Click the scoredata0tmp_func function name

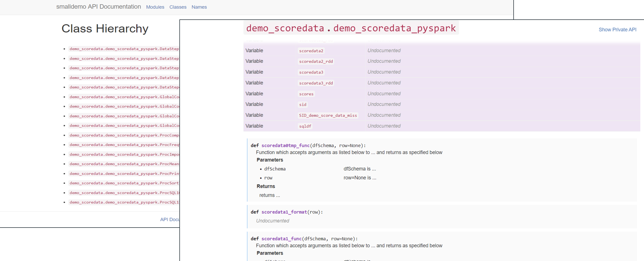[x=285, y=146]
